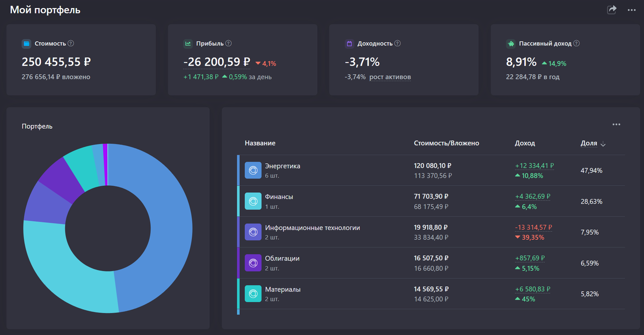Click the 120 080,10 ₽ value
Image resolution: width=644 pixels, height=335 pixels.
(433, 166)
